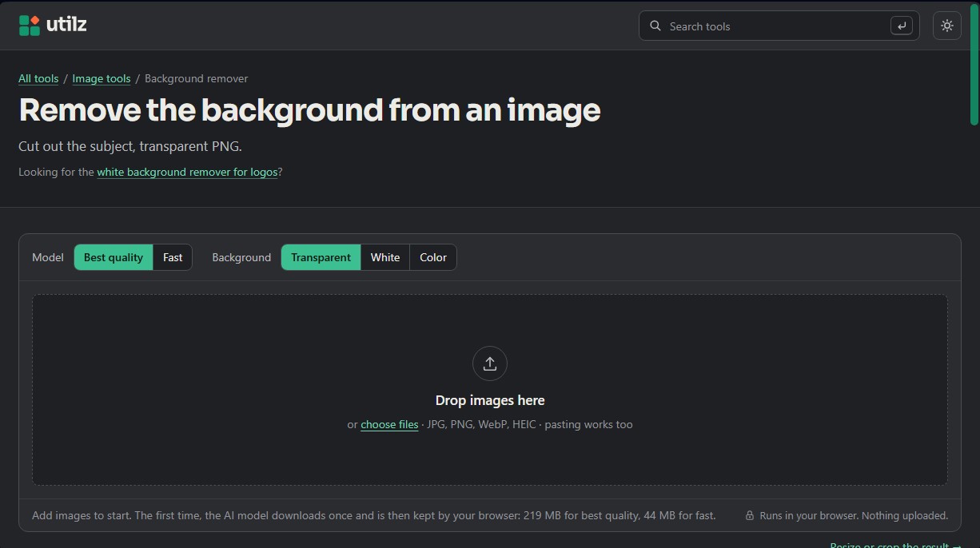Click the Add images to start note
The height and width of the screenshot is (548, 980).
point(374,516)
